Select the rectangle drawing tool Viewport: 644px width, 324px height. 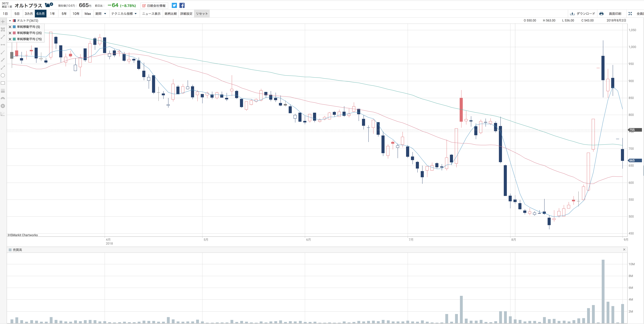[x=3, y=83]
